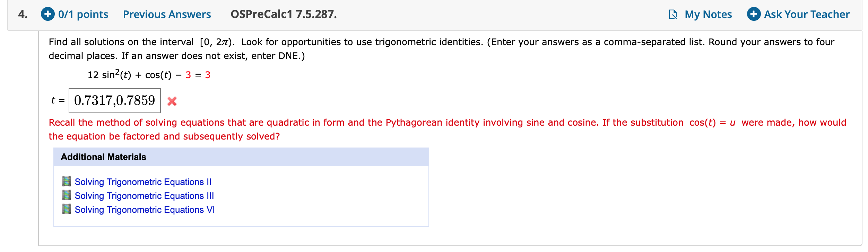
Task: Click the video icon beside Solving Trigonometric Equations III
Action: tap(66, 195)
